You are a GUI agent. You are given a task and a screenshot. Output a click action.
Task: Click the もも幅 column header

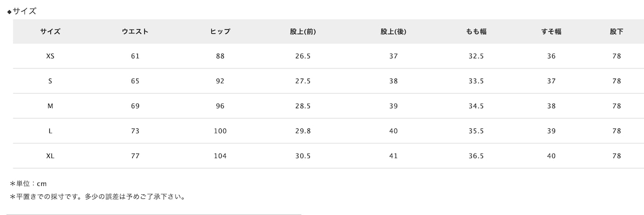pos(476,31)
